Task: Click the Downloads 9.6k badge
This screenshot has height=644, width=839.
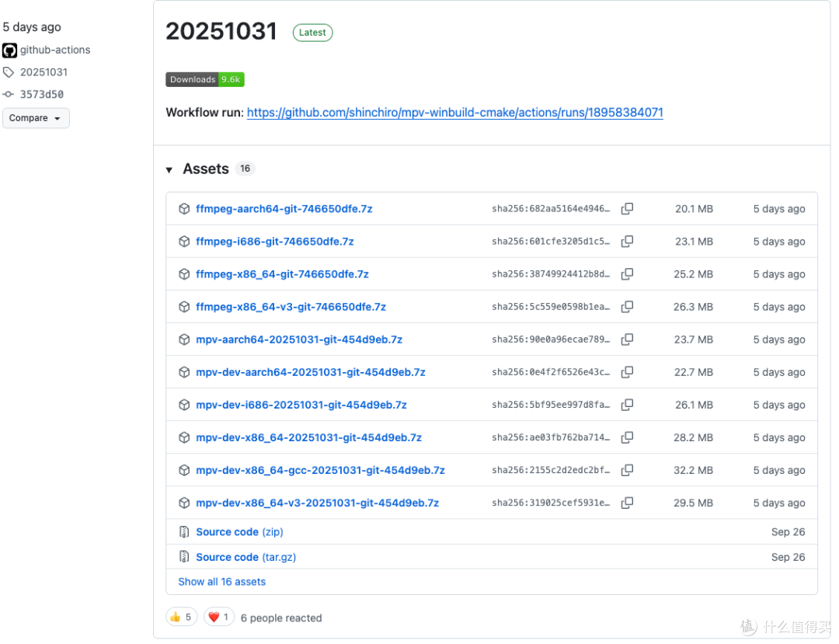Action: (x=205, y=79)
